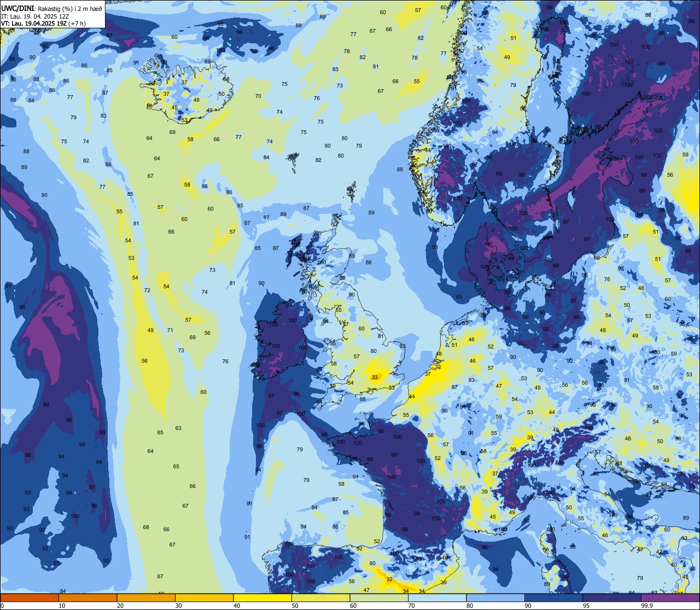
Task: Click the 20–30 legend color segment
Action: coord(146,598)
